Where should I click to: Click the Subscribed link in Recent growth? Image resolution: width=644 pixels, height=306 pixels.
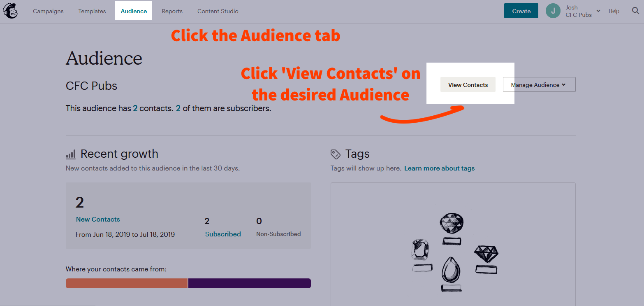click(x=223, y=234)
